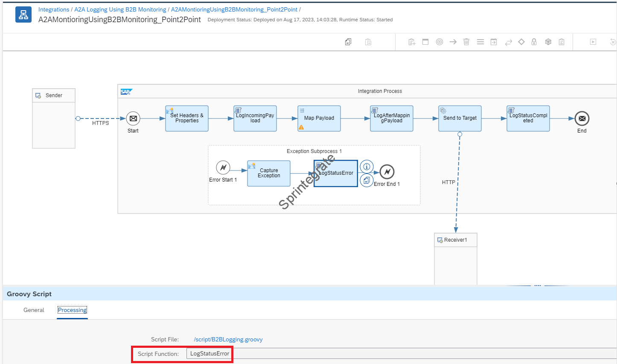Click the Start message event
Viewport: 617px width, 364px height.
click(133, 118)
